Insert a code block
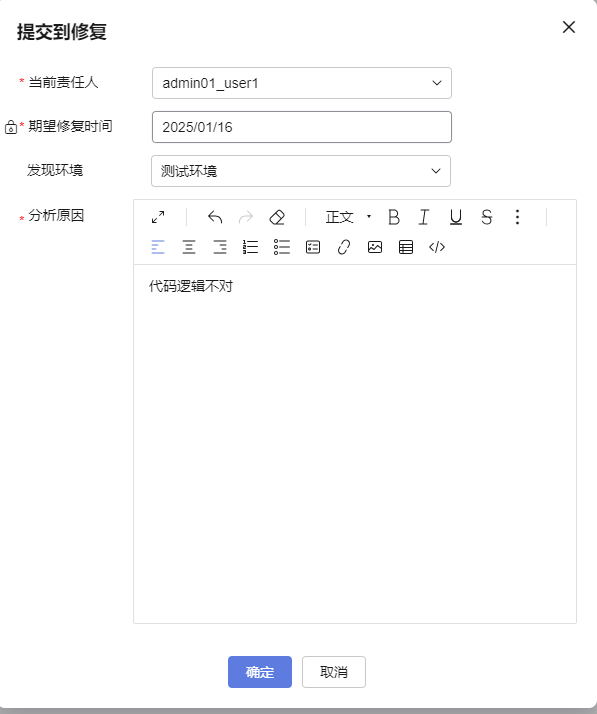 point(437,247)
